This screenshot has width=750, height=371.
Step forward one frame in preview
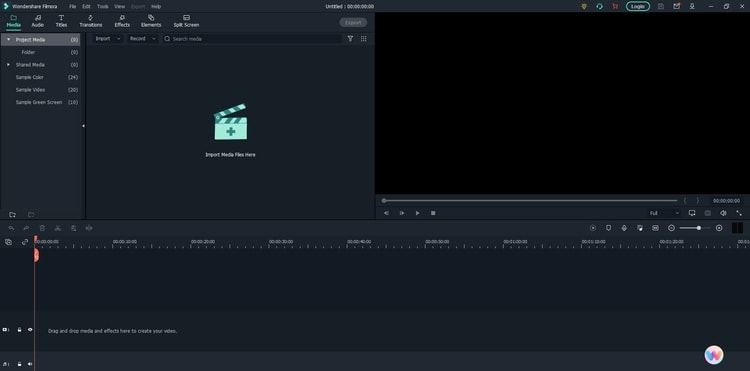402,213
